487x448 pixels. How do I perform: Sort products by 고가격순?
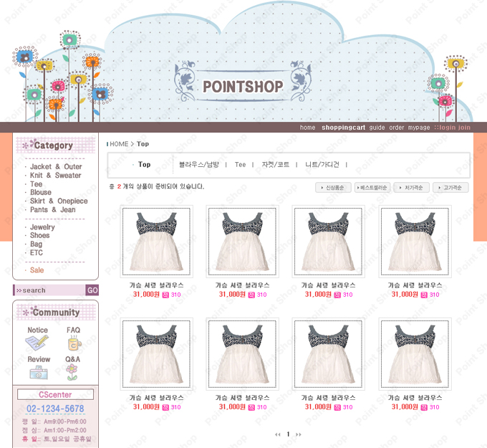pyautogui.click(x=450, y=188)
